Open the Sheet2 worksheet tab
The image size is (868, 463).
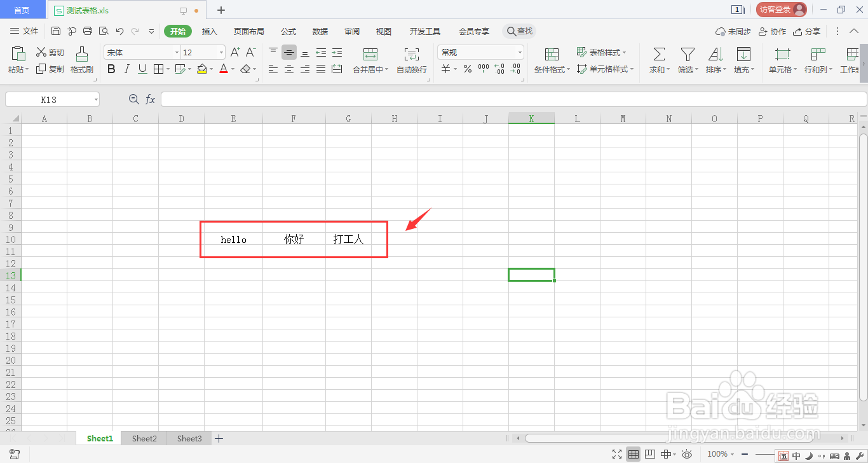point(144,438)
